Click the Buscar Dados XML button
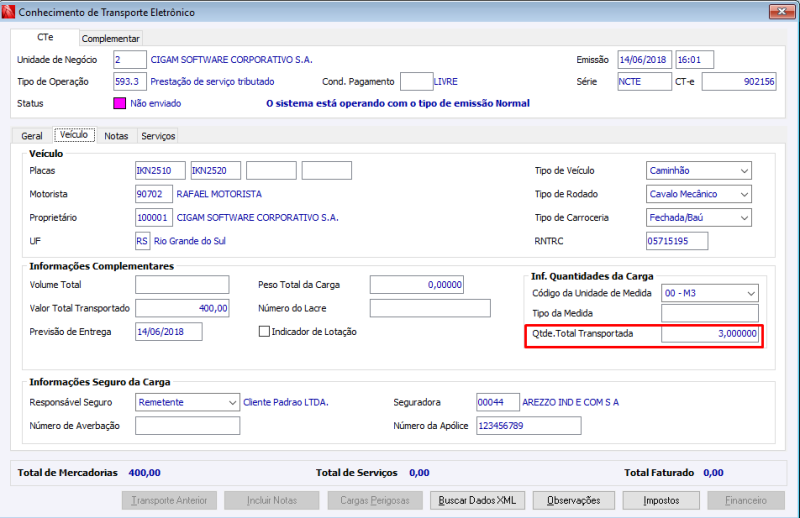This screenshot has height=518, width=800. point(477,501)
